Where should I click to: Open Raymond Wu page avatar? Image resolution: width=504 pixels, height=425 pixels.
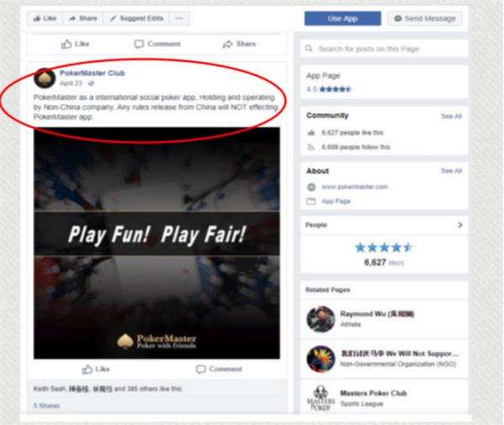pyautogui.click(x=321, y=319)
